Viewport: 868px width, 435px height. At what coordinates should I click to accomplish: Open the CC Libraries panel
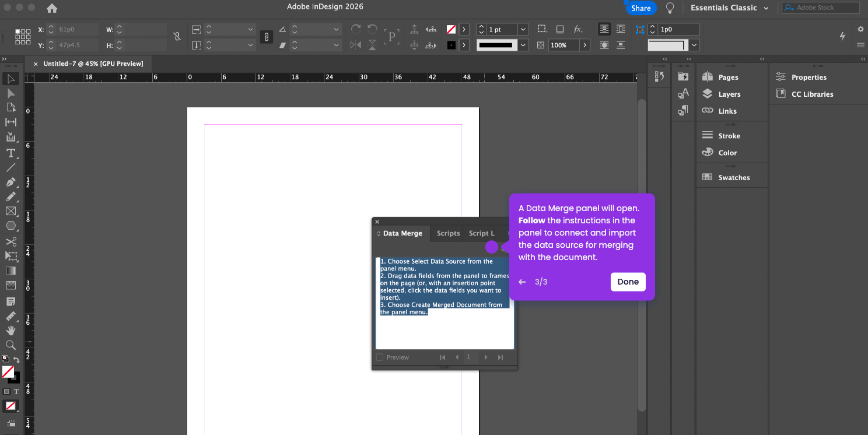pos(805,94)
